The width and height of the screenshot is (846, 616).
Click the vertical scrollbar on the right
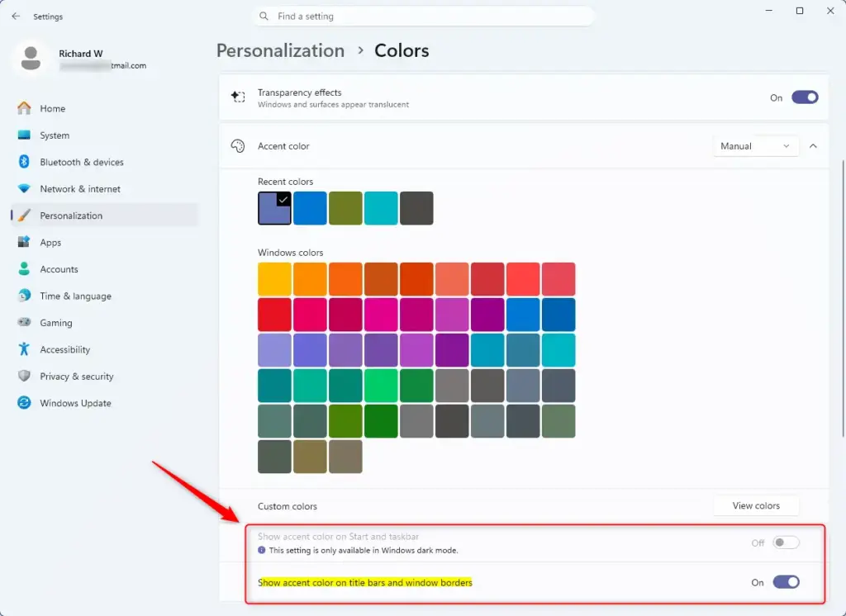pyautogui.click(x=843, y=298)
